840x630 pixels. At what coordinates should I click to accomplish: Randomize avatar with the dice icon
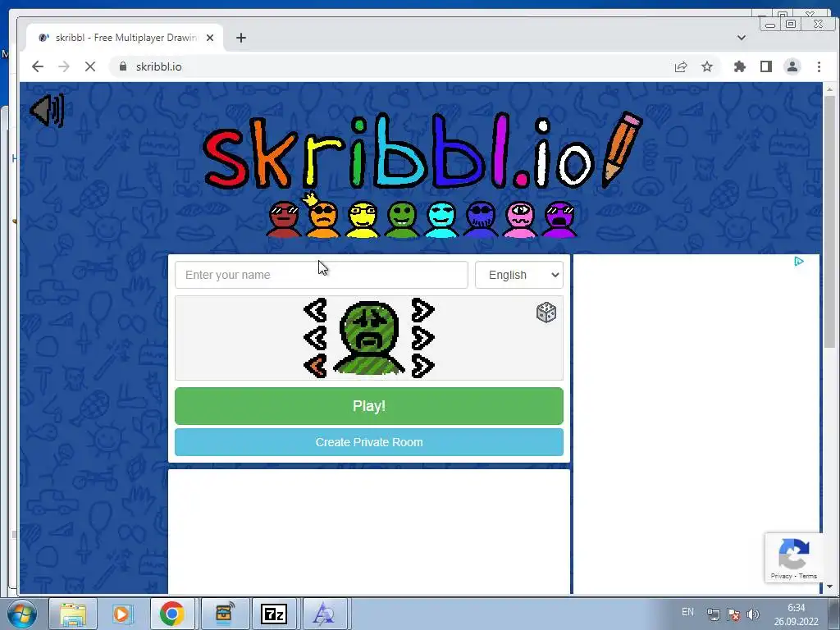(546, 313)
